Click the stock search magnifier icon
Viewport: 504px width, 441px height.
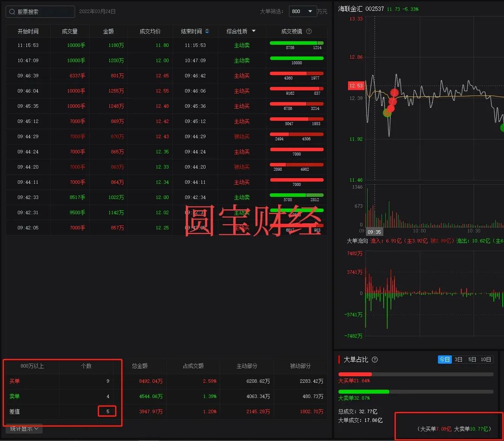point(12,12)
